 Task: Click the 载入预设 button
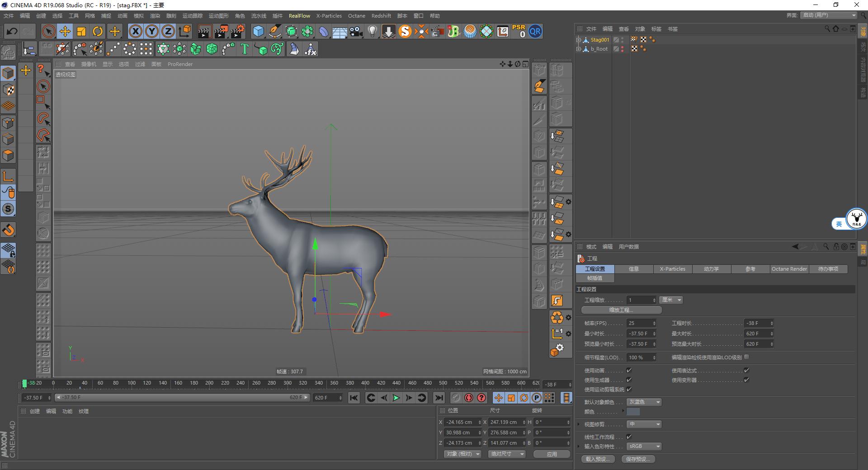point(598,459)
